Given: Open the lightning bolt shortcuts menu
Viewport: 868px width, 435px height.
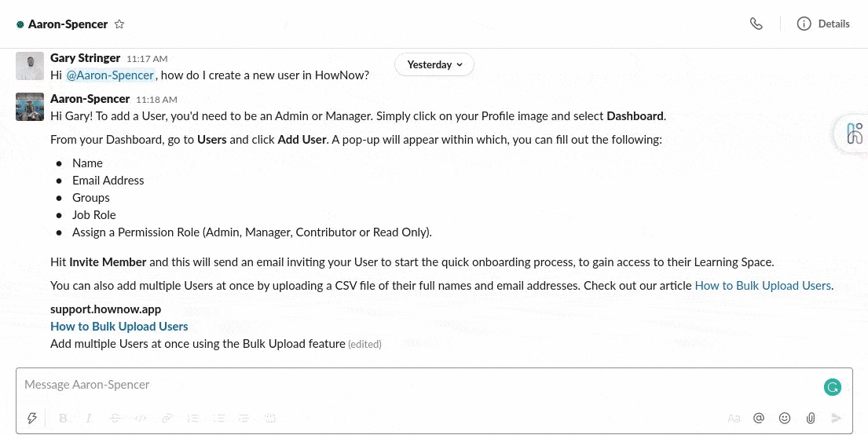Looking at the screenshot, I should [x=32, y=419].
